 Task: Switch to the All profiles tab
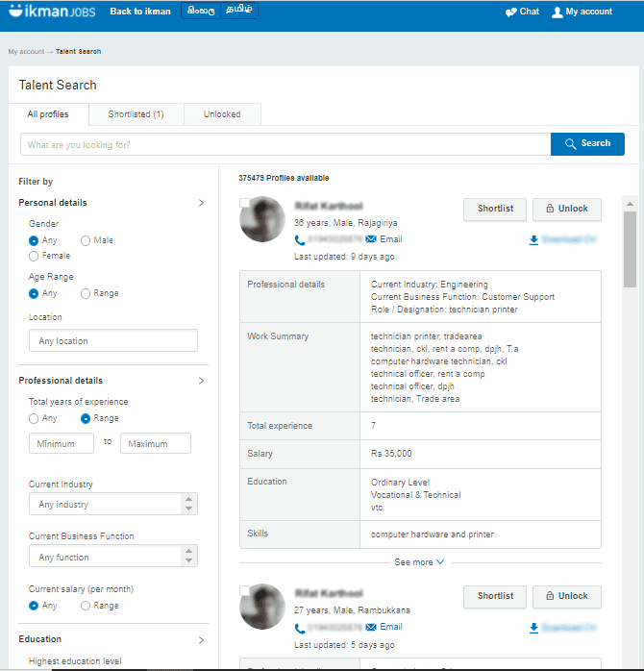tap(48, 114)
